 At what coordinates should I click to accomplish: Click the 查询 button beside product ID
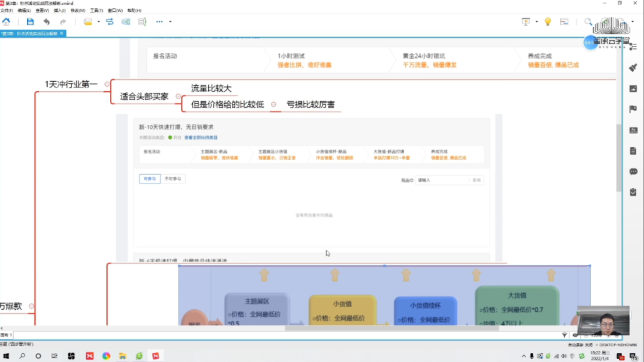coord(477,180)
